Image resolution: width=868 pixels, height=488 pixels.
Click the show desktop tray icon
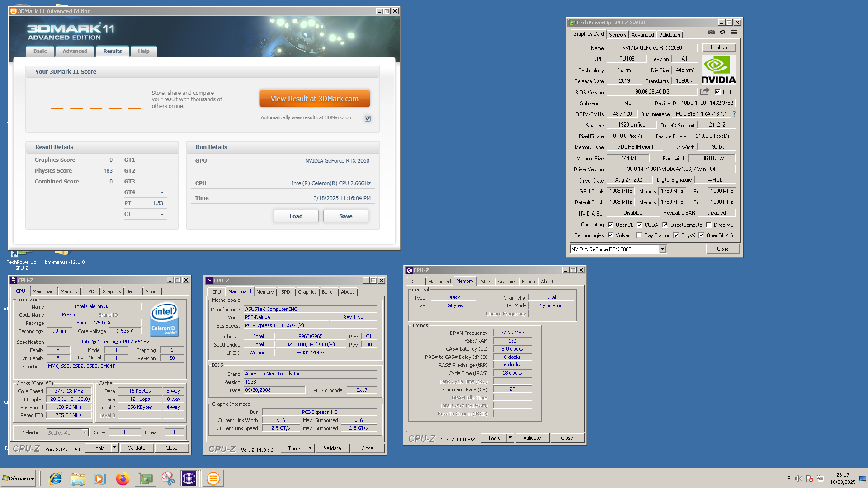(863, 479)
